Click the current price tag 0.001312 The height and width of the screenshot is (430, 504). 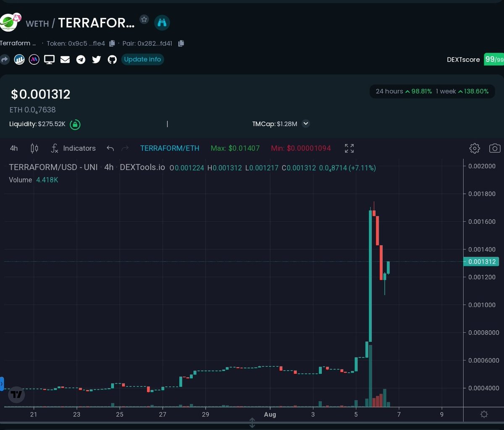coord(482,262)
